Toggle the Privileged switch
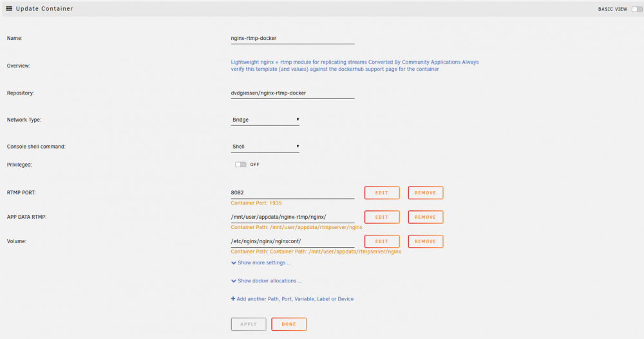Screen dimensions: 644x339 pos(240,165)
